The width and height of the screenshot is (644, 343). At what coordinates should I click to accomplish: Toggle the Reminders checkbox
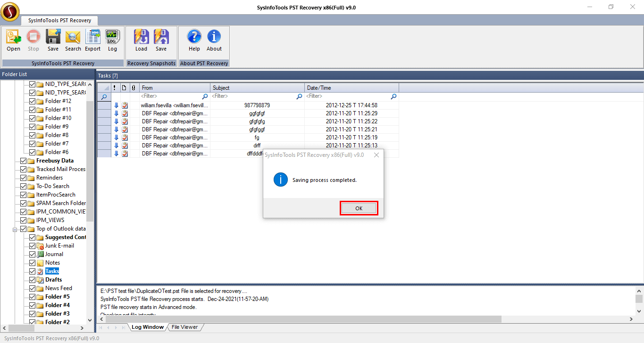[x=24, y=178]
